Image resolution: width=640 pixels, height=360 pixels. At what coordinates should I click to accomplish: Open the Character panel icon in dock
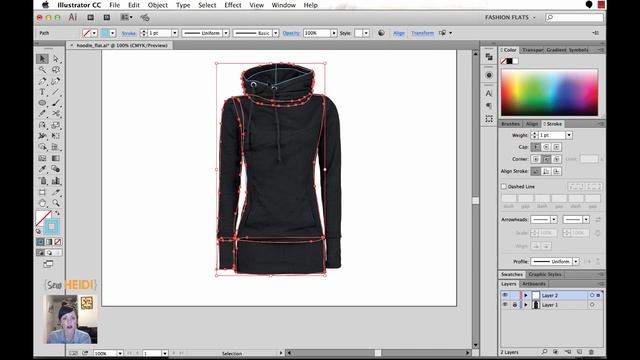(x=489, y=93)
